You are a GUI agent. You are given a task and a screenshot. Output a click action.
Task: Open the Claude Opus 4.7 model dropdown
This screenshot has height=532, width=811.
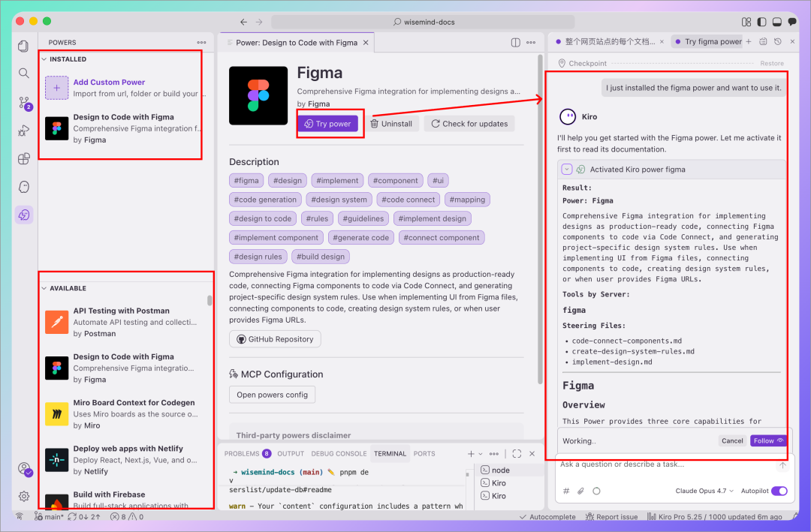704,491
